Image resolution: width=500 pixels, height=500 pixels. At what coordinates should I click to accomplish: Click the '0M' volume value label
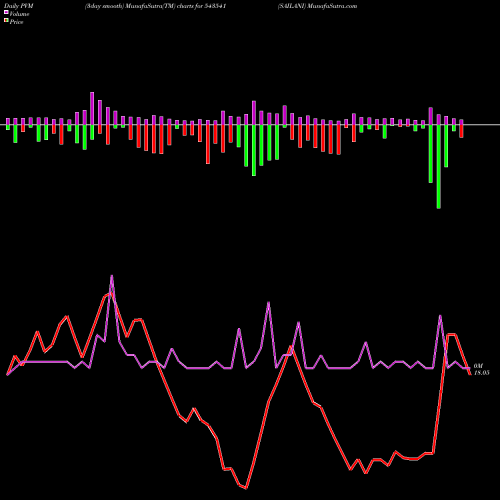[x=478, y=366]
